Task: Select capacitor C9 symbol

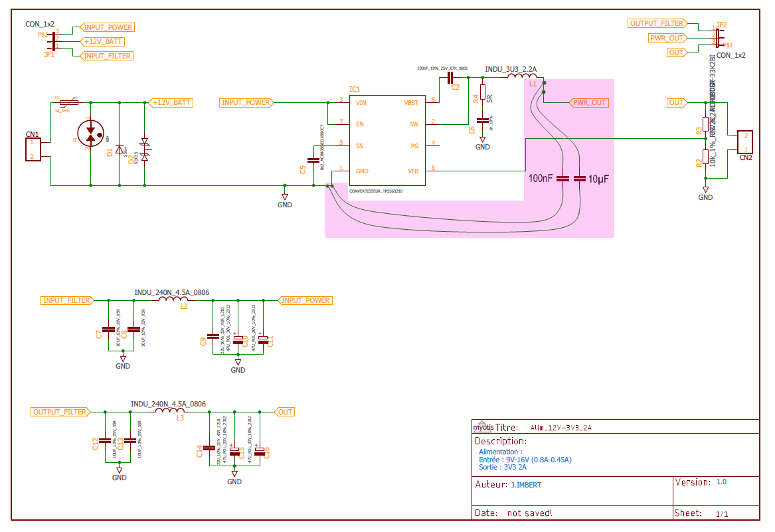Action: [213, 337]
